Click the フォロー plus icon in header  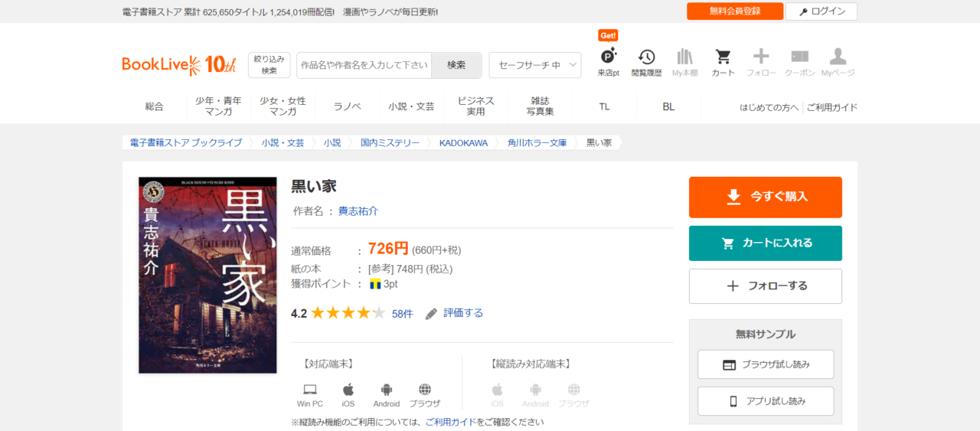pyautogui.click(x=761, y=58)
